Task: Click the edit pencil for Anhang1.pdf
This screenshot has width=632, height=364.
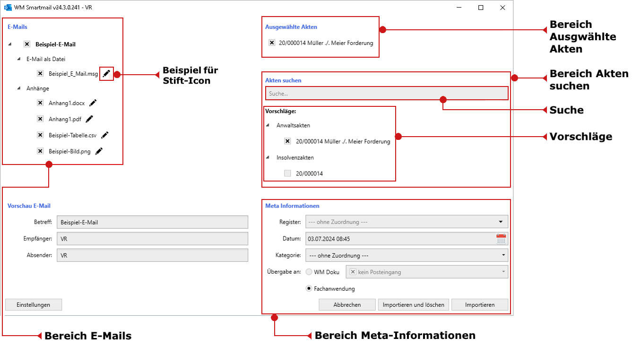Action: click(x=89, y=119)
